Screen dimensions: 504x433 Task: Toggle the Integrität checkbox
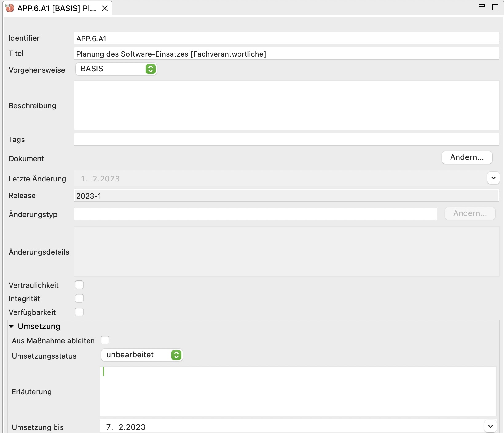[x=79, y=298]
